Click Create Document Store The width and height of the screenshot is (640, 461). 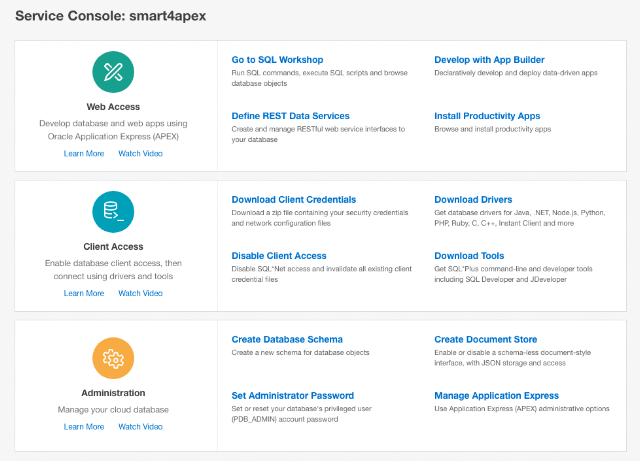tap(485, 340)
